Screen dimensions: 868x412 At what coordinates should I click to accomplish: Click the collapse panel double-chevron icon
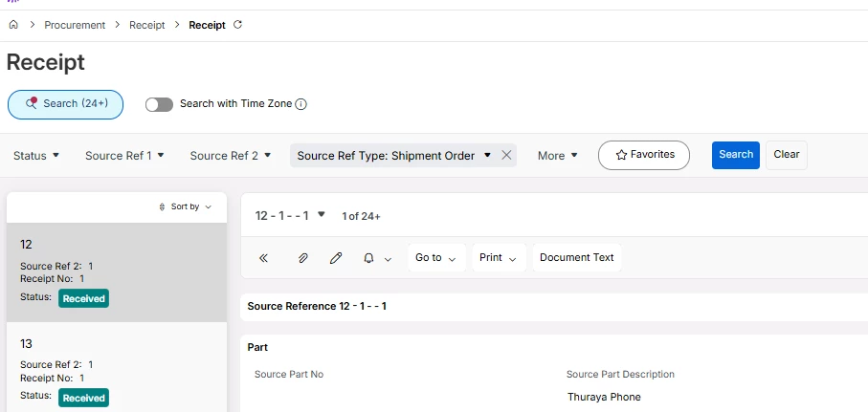click(x=264, y=258)
